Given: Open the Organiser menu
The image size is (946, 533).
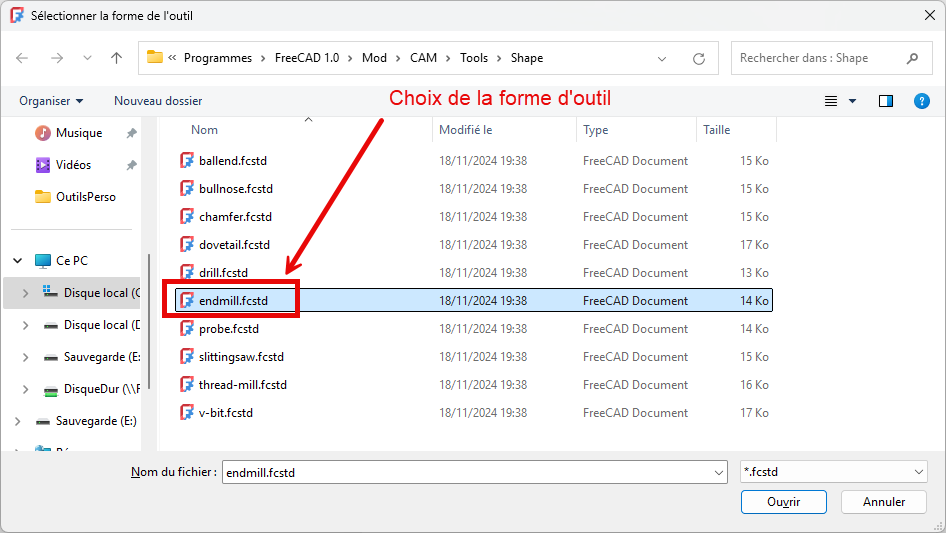Looking at the screenshot, I should point(51,101).
